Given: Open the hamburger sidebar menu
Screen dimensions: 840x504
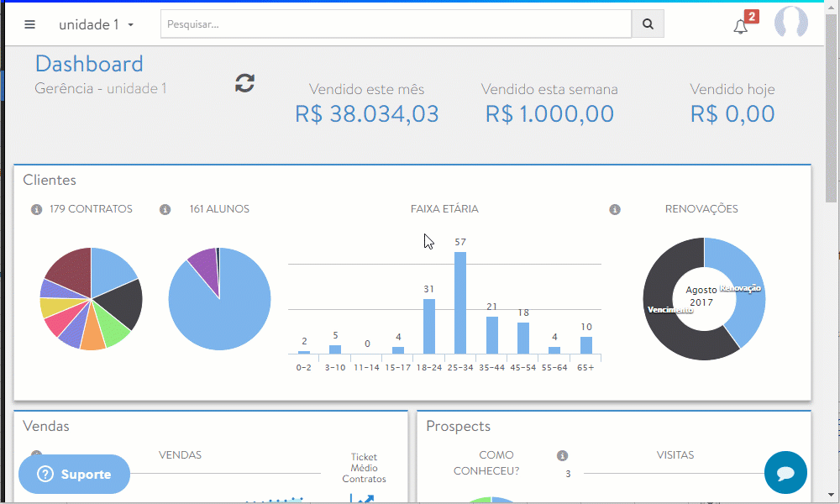Looking at the screenshot, I should point(30,24).
